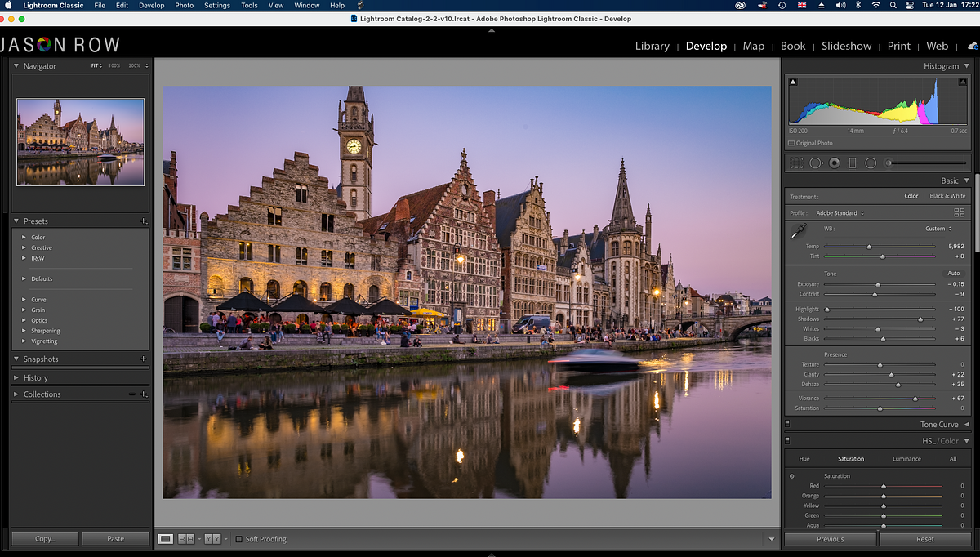Toggle the Original Photo checkbox under the histogram

pyautogui.click(x=792, y=143)
